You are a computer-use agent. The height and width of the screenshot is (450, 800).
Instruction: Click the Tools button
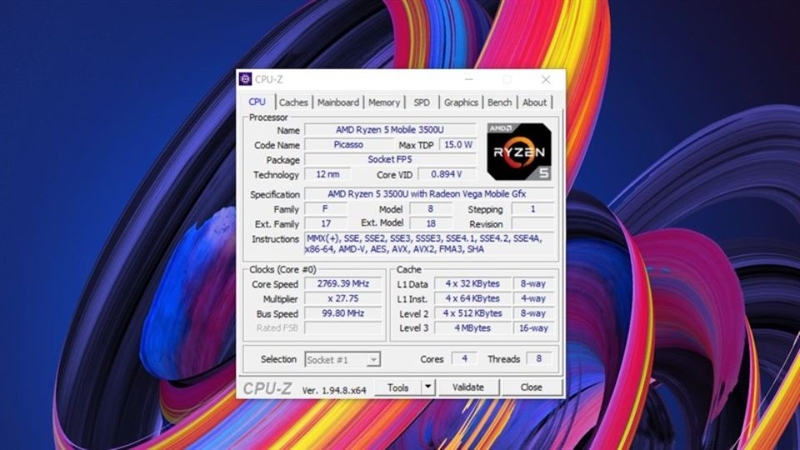pos(398,388)
